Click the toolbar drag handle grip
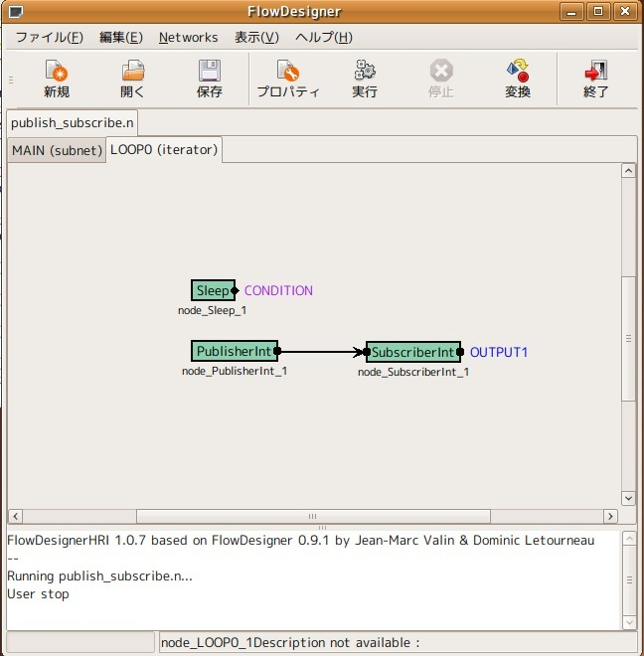The width and height of the screenshot is (644, 656). click(11, 80)
